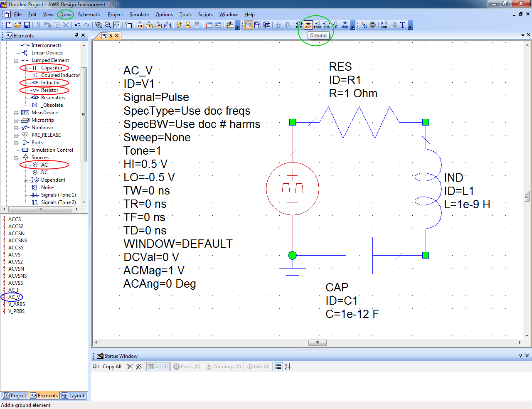Toggle the Info (0) filter

(258, 367)
